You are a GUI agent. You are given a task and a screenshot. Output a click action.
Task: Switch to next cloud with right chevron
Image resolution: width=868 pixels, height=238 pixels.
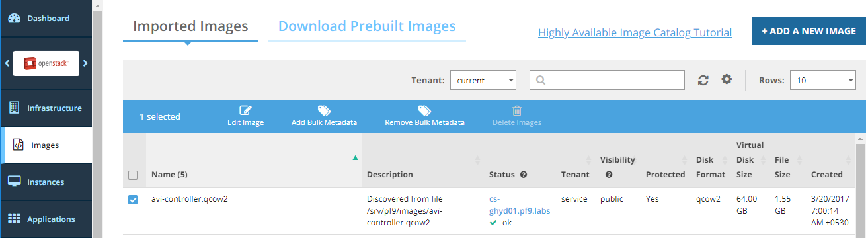click(x=85, y=63)
